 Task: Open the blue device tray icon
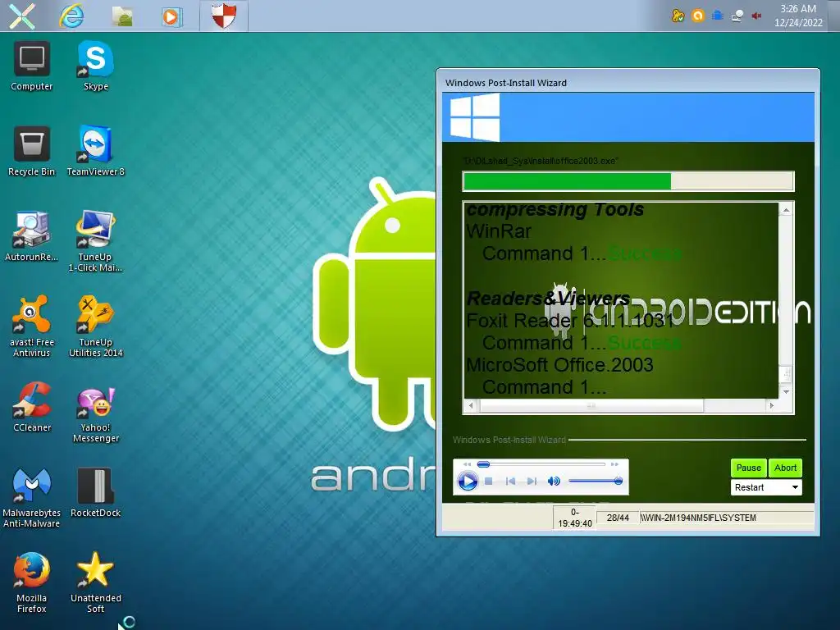(x=717, y=16)
